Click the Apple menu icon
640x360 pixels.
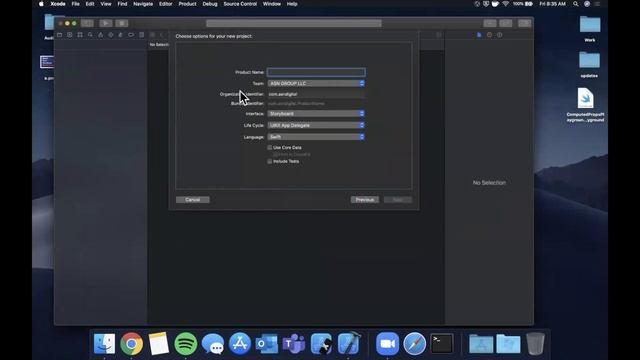pos(41,4)
